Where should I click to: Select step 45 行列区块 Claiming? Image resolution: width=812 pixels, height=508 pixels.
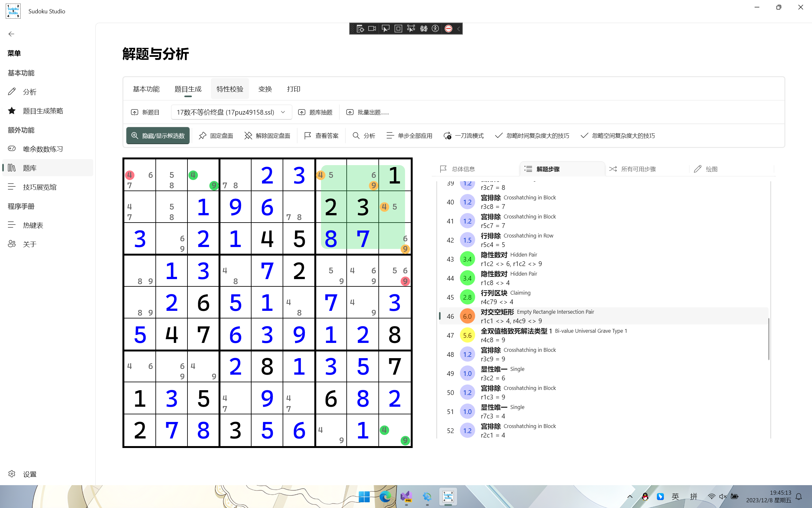pyautogui.click(x=603, y=297)
